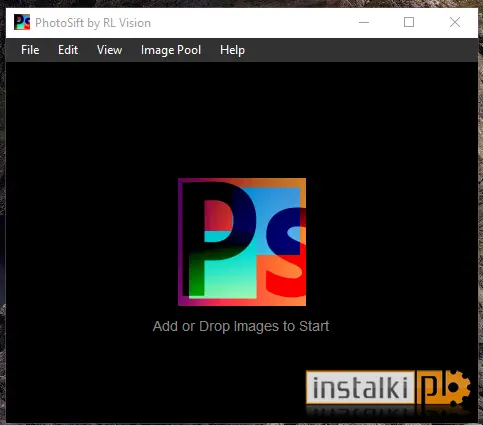Open the Help menu

pyautogui.click(x=232, y=50)
